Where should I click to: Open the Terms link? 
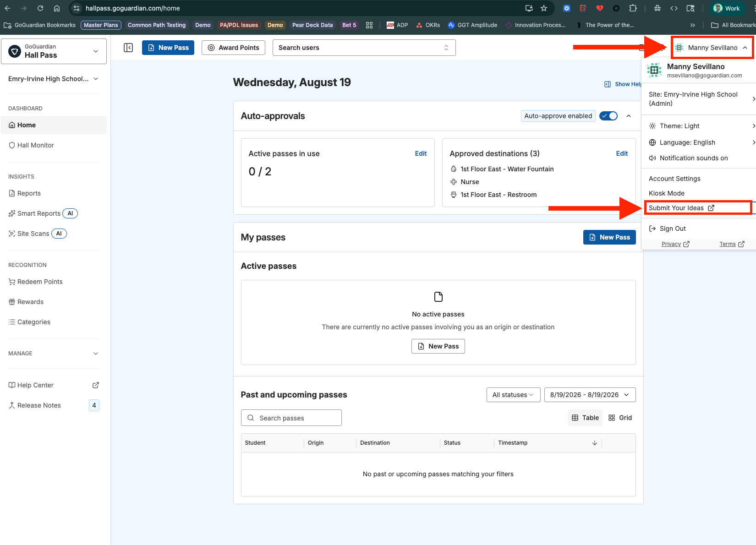(732, 244)
